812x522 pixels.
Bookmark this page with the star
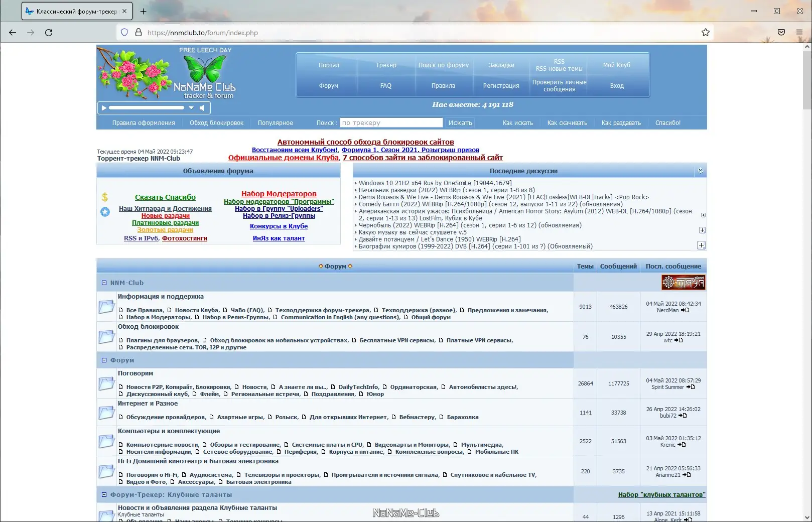(x=705, y=33)
